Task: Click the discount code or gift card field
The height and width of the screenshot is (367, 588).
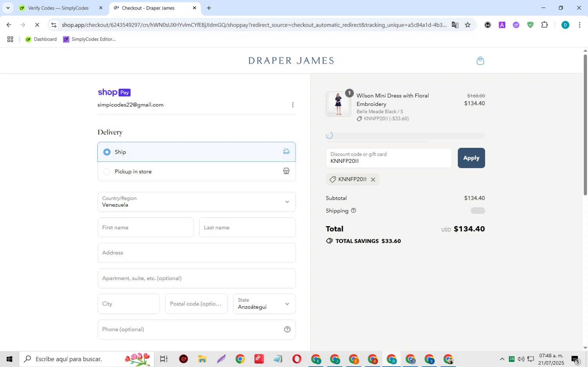Action: [389, 158]
